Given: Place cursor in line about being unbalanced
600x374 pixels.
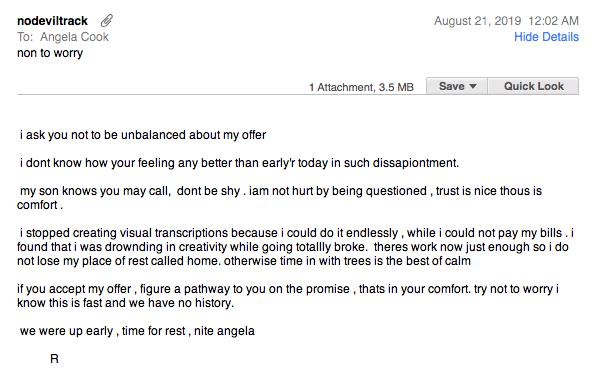Looking at the screenshot, I should pyautogui.click(x=143, y=135).
